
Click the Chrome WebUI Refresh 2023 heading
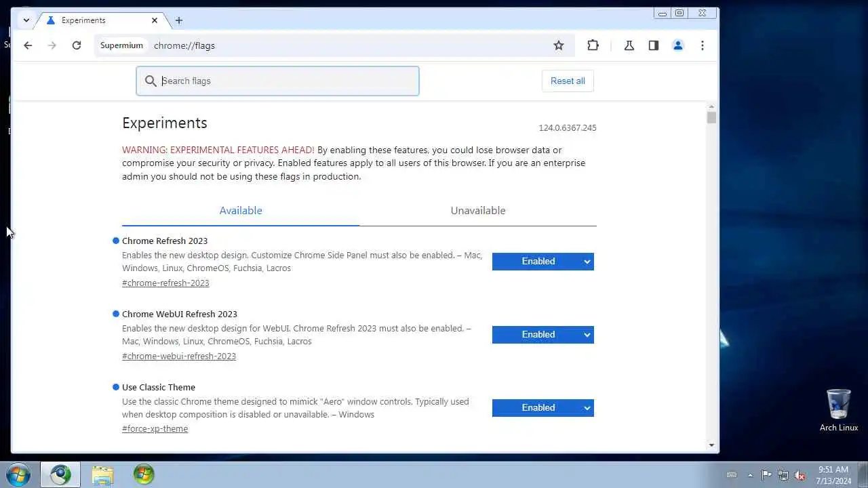180,314
